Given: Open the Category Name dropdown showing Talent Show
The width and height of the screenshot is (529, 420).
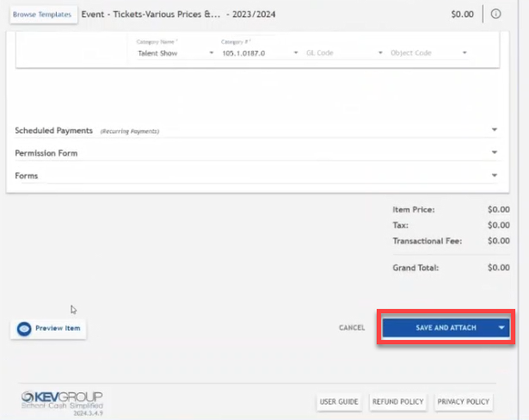Looking at the screenshot, I should 175,53.
